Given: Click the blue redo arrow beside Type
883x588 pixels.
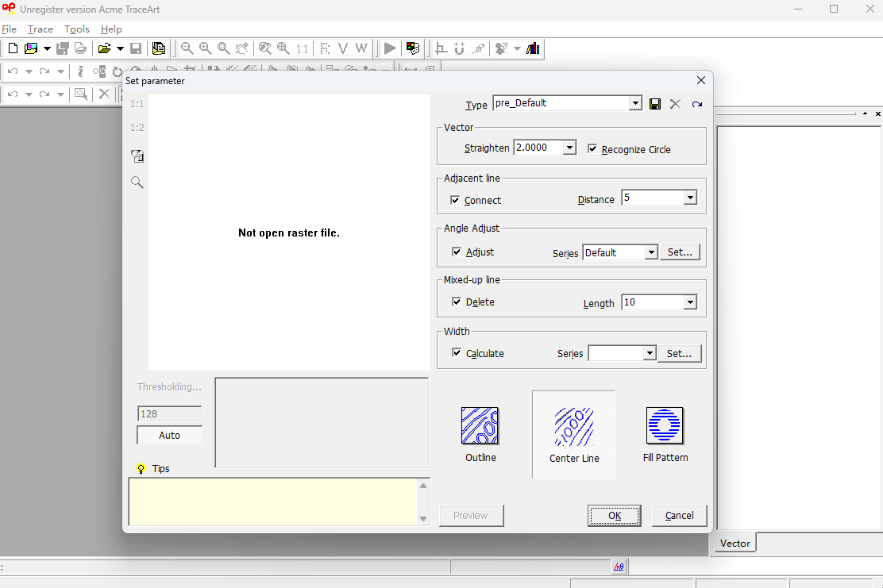Looking at the screenshot, I should click(x=696, y=104).
